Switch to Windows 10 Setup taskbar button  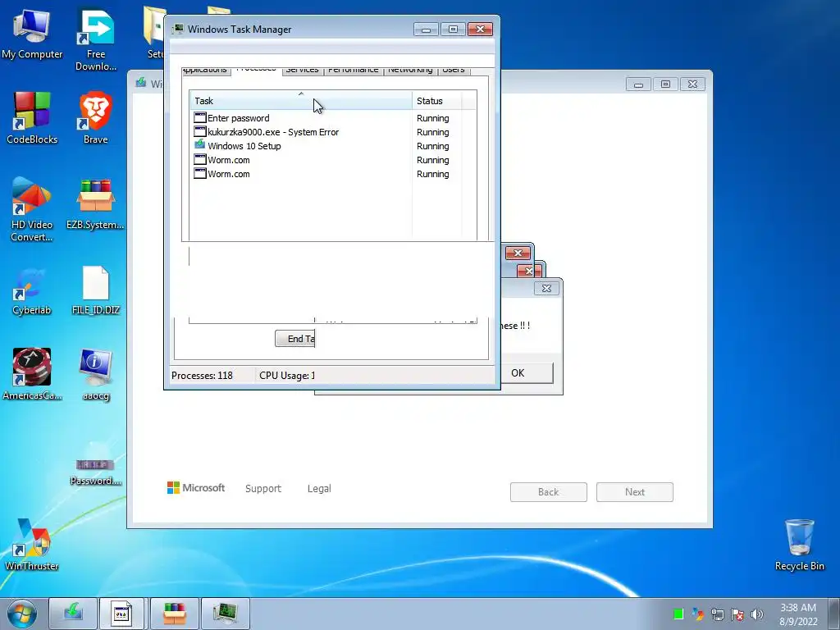(73, 614)
